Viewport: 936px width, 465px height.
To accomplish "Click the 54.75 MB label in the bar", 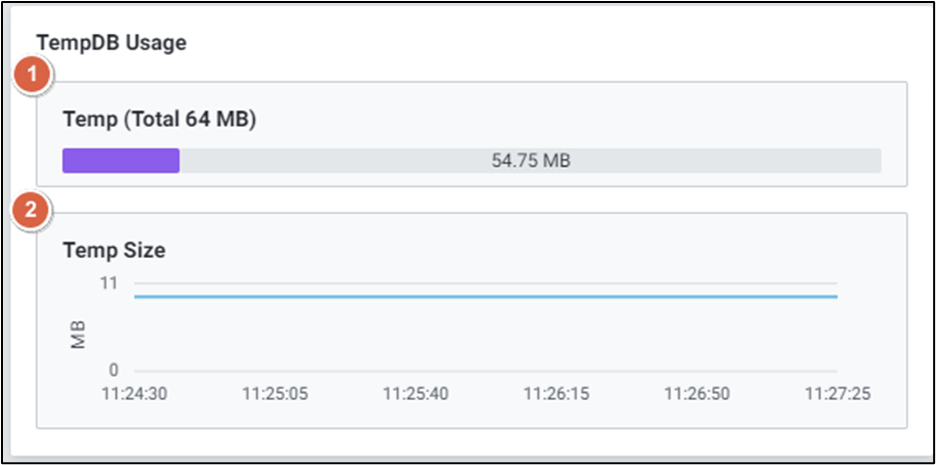I will 530,161.
